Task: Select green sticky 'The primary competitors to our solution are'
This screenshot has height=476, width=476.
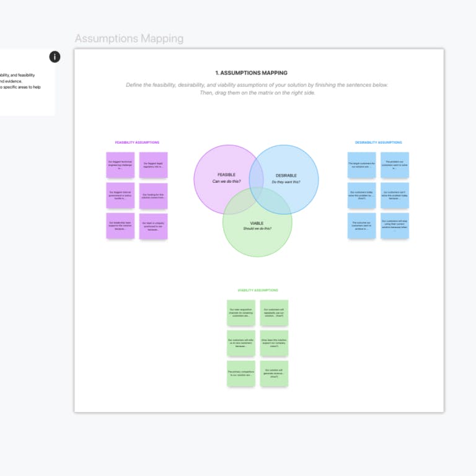Action: click(x=241, y=374)
